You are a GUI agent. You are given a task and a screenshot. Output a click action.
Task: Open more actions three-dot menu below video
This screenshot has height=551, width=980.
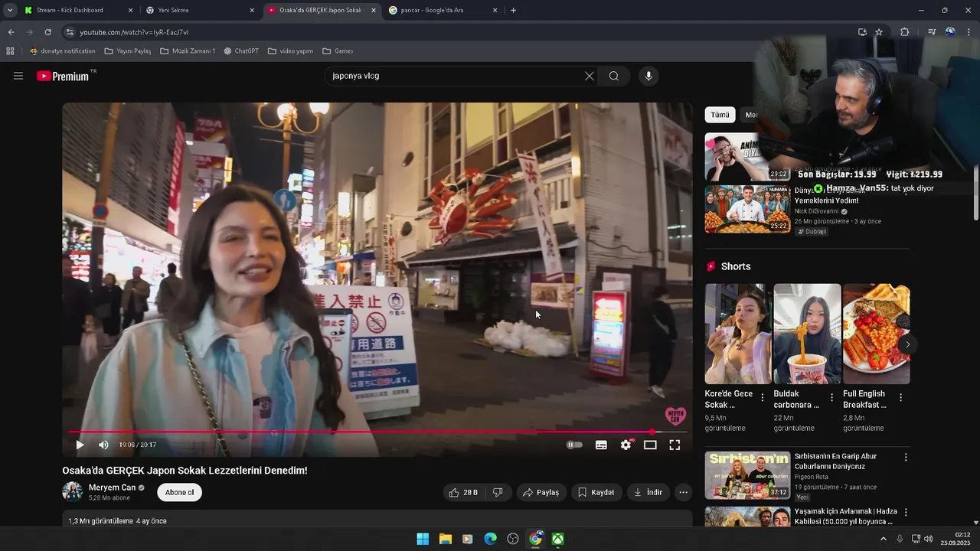tap(683, 492)
